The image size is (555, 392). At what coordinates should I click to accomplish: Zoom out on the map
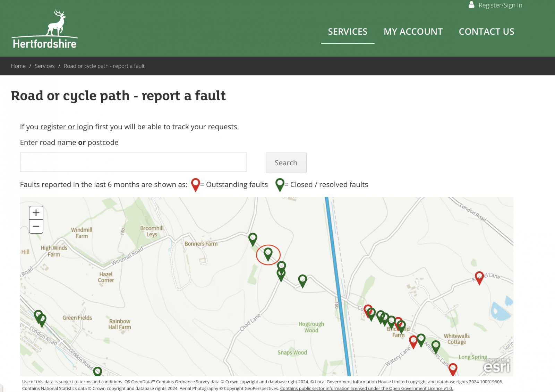click(36, 226)
